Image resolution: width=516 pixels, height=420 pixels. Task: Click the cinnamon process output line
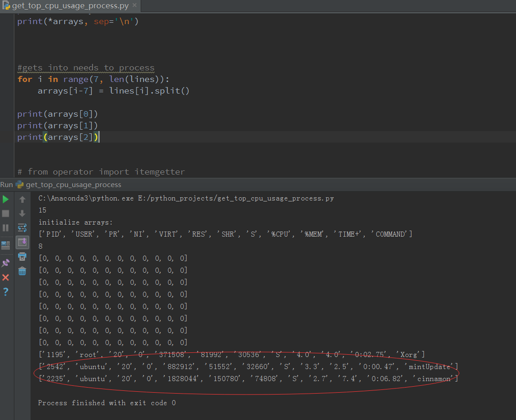(x=249, y=378)
